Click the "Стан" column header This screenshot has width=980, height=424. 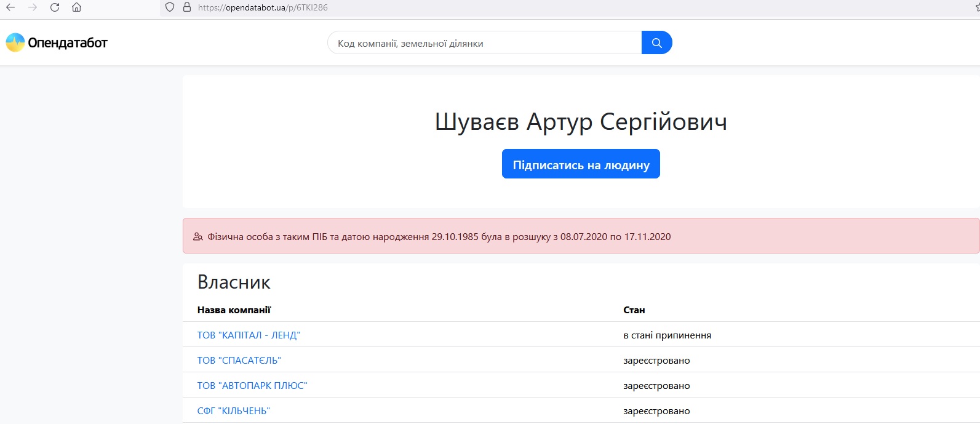coord(634,310)
